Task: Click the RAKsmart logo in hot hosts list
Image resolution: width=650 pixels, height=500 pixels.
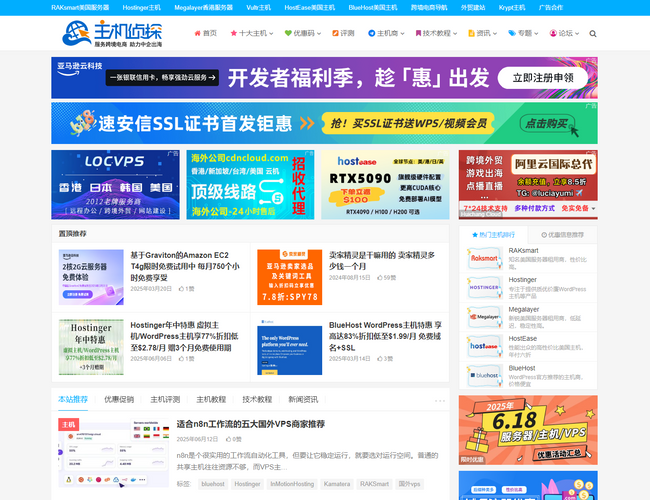Action: pos(484,258)
